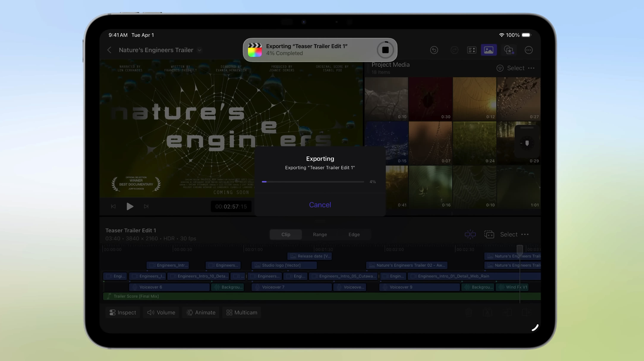Tap the Animate button

pos(201,312)
